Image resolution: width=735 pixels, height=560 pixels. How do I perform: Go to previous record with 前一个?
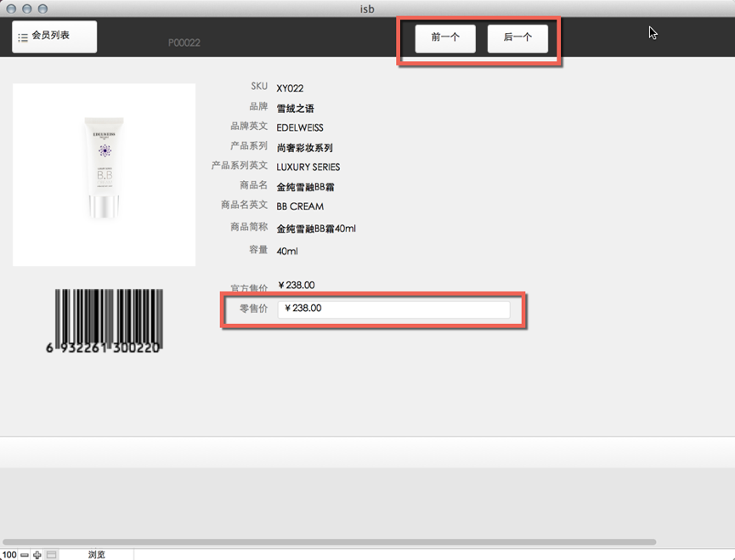coord(445,38)
